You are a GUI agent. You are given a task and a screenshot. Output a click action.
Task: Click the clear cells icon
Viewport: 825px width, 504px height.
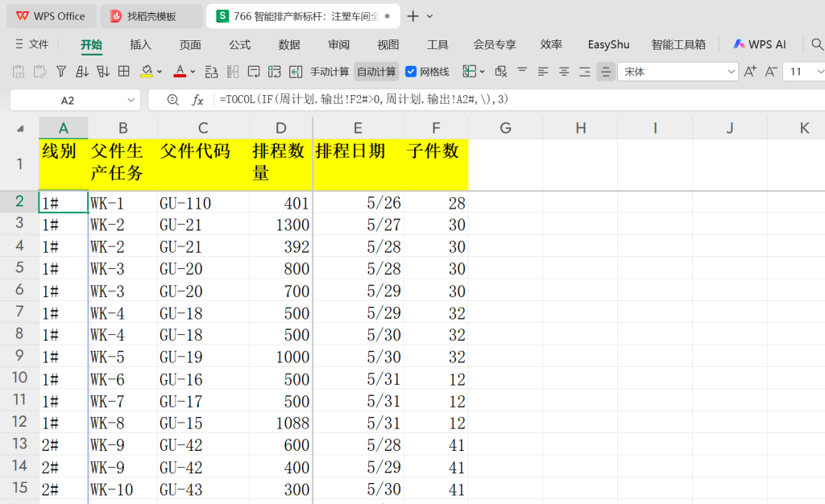coord(501,72)
